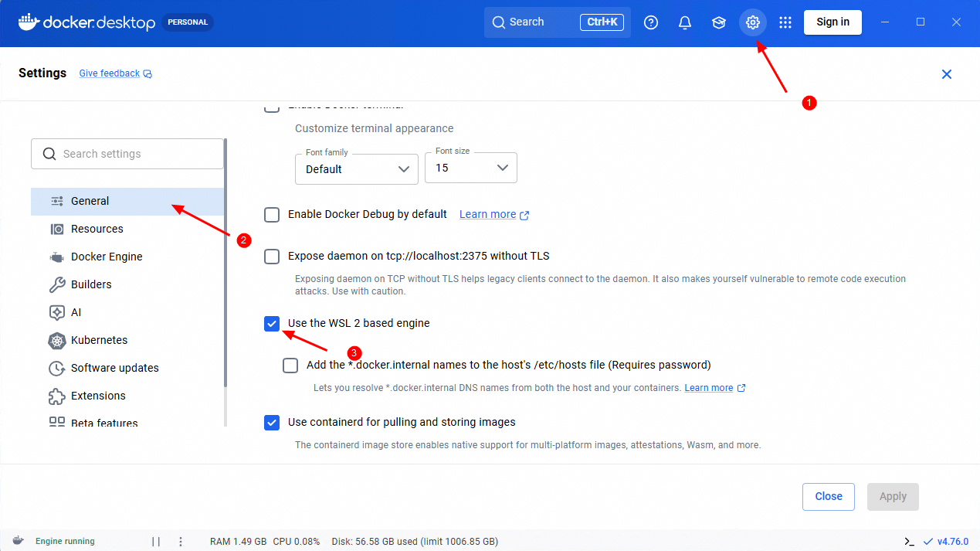The height and width of the screenshot is (551, 980).
Task: Open Kubernetes settings
Action: pos(127,340)
